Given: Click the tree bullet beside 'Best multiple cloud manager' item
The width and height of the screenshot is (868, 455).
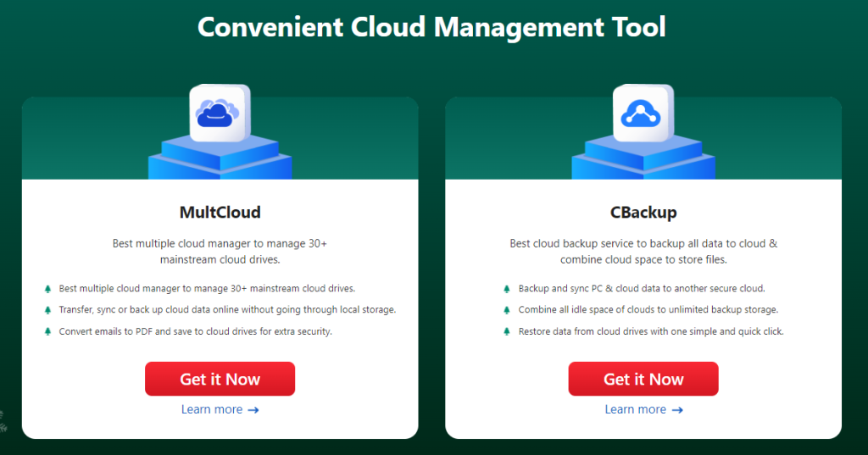Looking at the screenshot, I should [x=47, y=289].
